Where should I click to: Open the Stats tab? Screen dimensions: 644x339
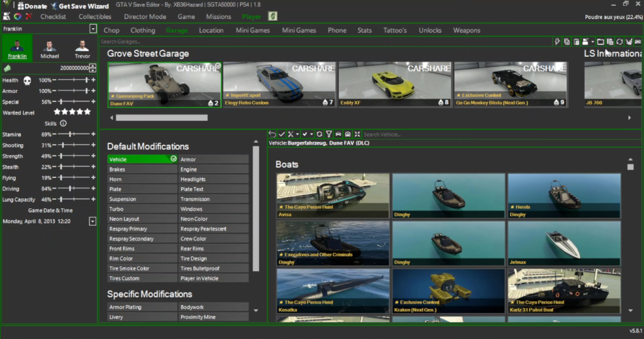click(x=364, y=30)
